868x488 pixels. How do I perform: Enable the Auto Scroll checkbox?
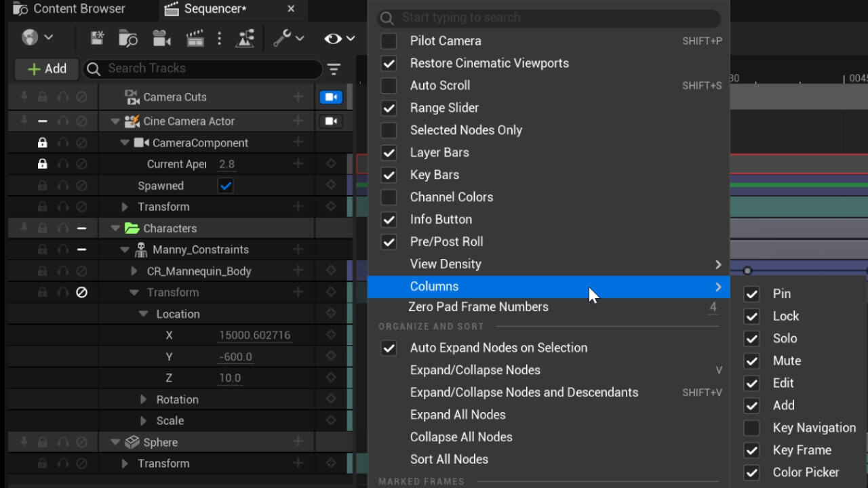tap(389, 85)
